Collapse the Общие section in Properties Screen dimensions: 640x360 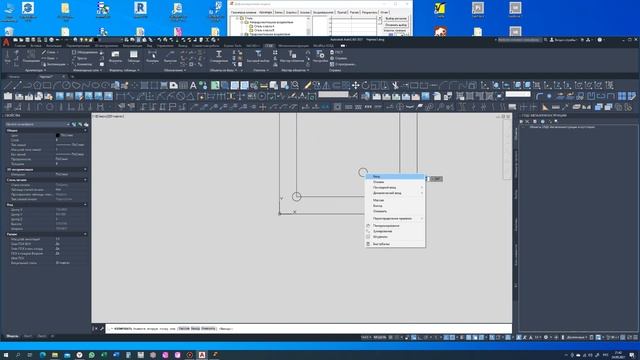click(x=85, y=131)
